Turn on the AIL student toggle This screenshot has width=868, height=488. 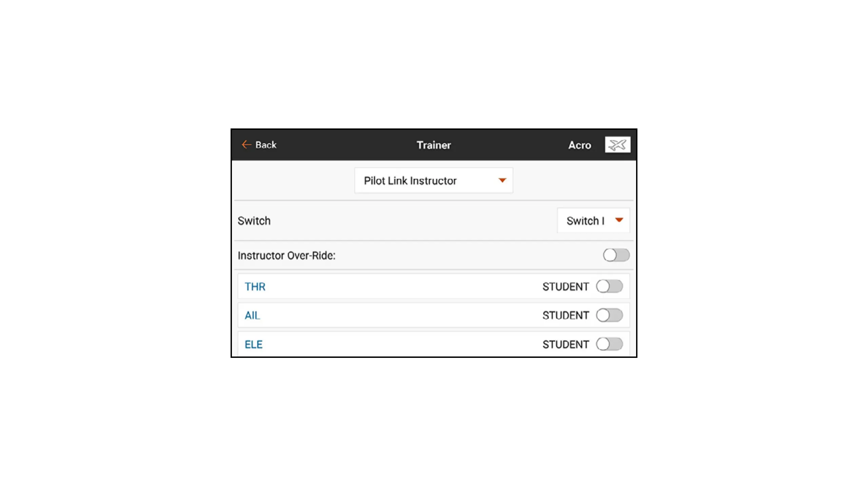(609, 315)
